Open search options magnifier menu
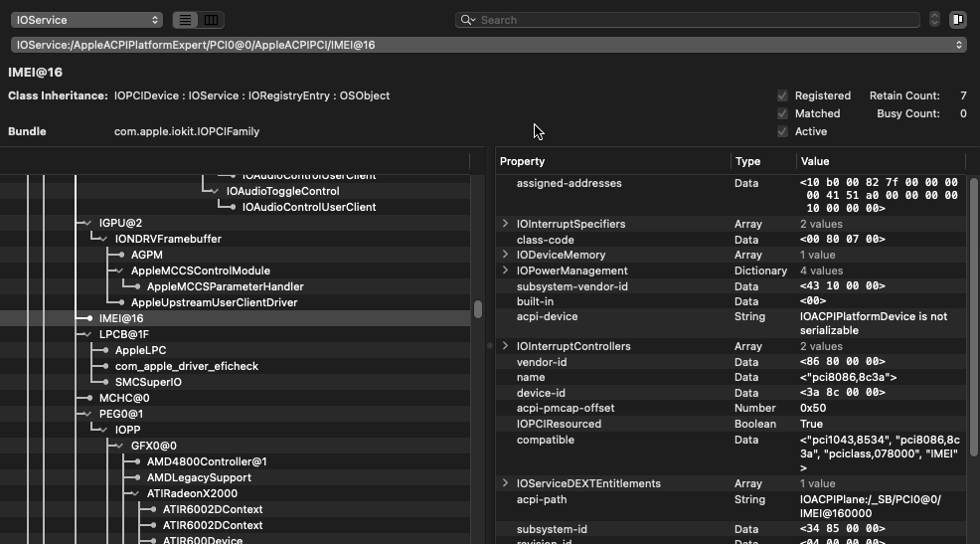The width and height of the screenshot is (980, 544). click(467, 20)
